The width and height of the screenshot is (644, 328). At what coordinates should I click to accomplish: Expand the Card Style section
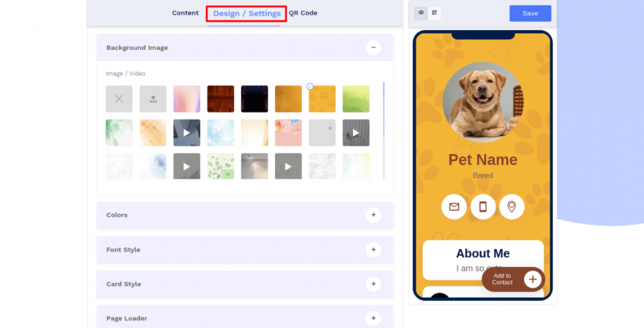click(x=373, y=284)
